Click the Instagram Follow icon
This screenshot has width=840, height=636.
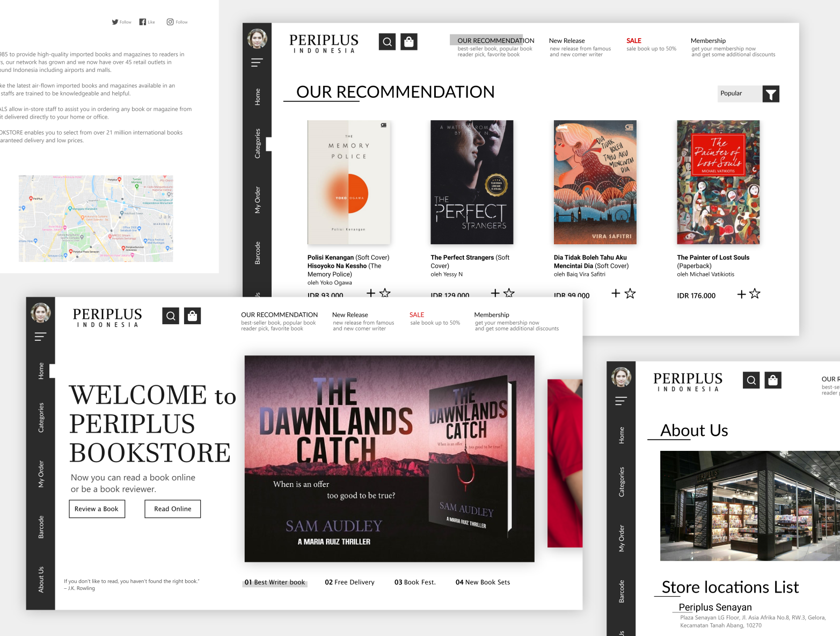[x=170, y=21]
